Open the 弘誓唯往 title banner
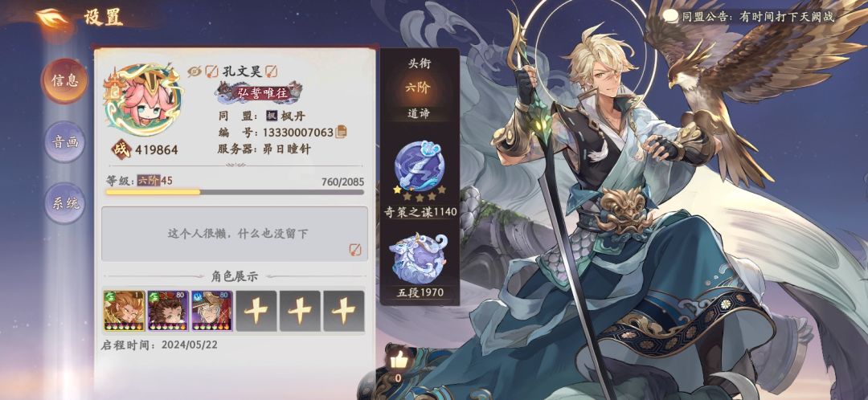The width and height of the screenshot is (868, 400). (259, 92)
